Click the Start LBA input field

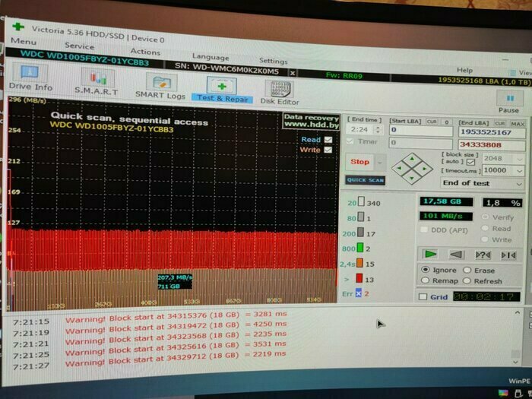(421, 130)
